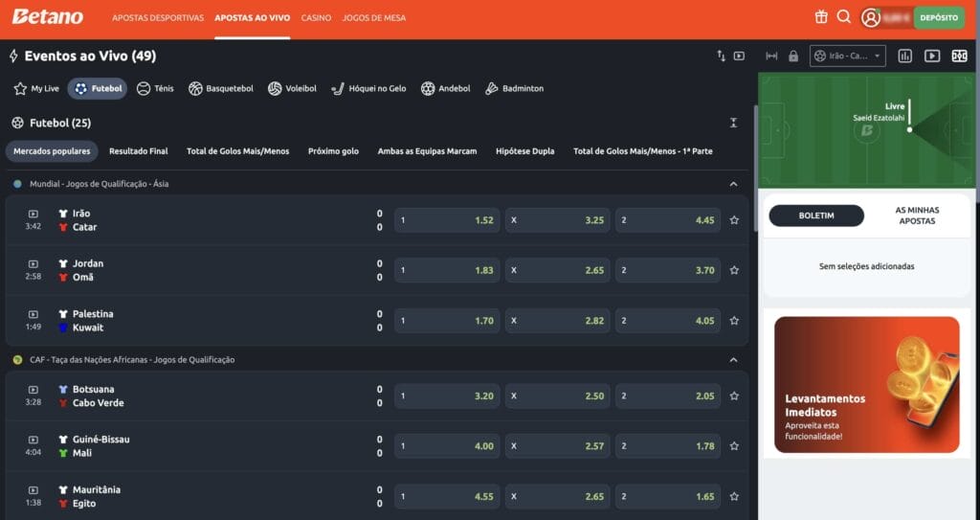Open the My Live favorites filter
Viewport: 980px width, 520px height.
click(x=36, y=88)
